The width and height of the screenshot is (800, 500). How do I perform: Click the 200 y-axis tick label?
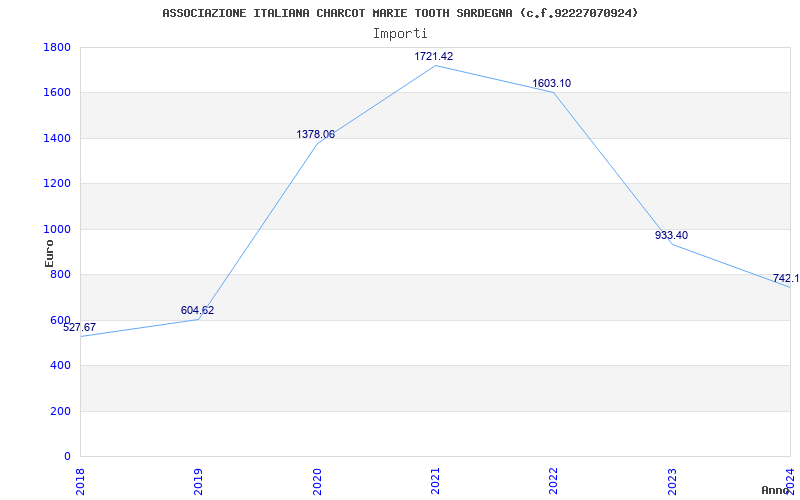(x=61, y=411)
